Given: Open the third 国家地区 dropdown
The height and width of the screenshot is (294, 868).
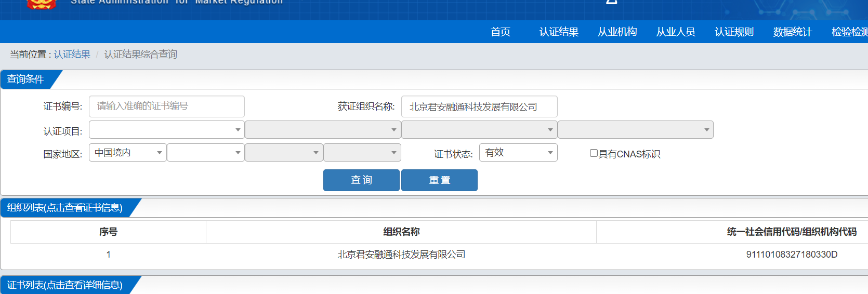Looking at the screenshot, I should [284, 153].
